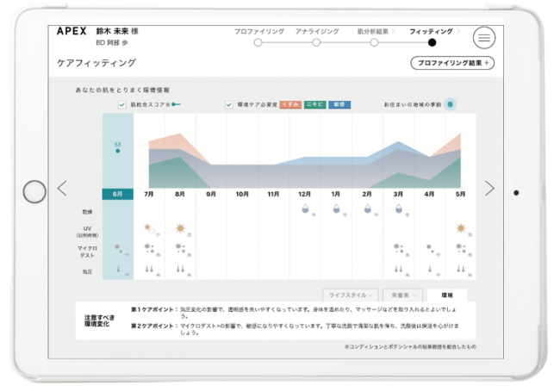Click the 第2ケアポイント heading

coord(152,326)
